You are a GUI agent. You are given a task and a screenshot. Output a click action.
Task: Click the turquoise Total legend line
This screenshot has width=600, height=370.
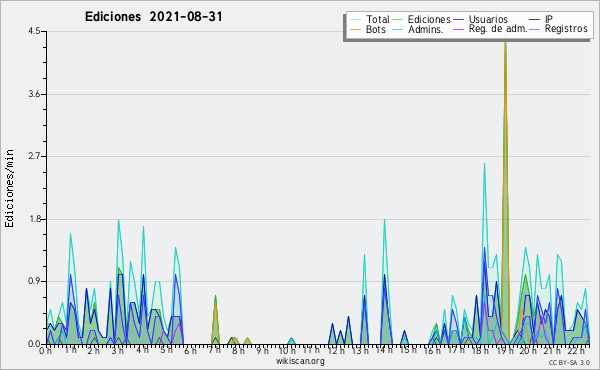click(x=355, y=20)
